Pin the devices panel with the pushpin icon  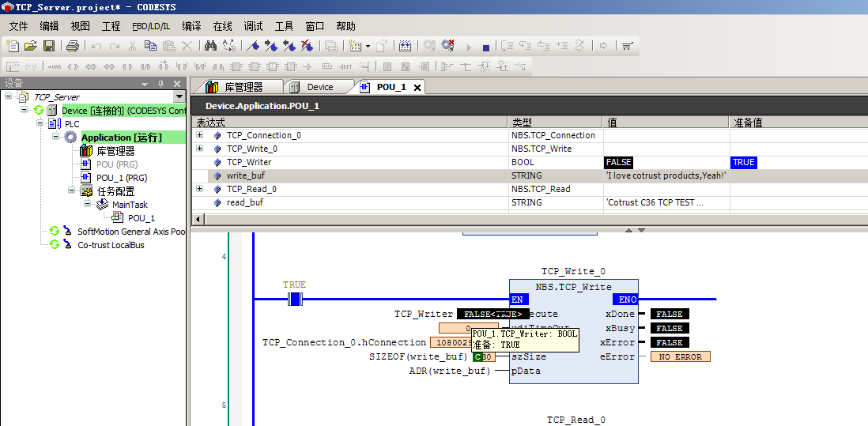click(161, 84)
